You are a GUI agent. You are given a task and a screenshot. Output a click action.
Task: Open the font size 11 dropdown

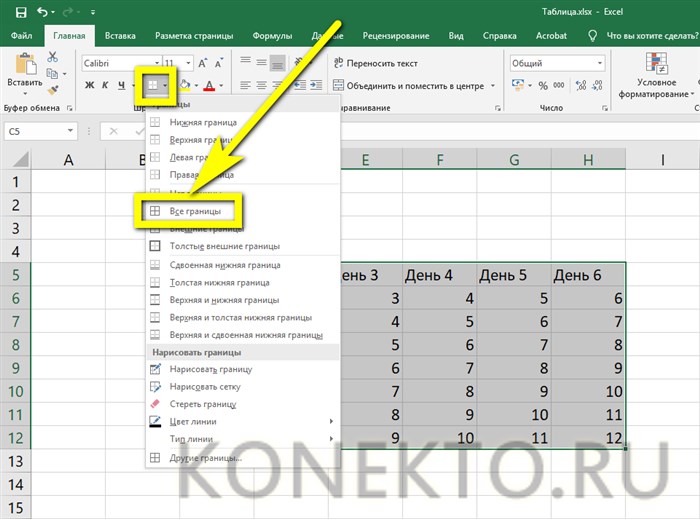click(188, 63)
